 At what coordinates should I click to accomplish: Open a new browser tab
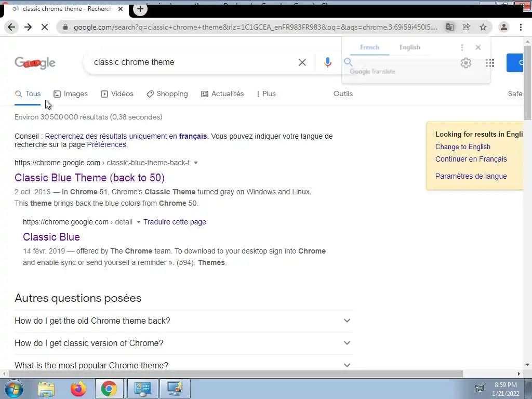pyautogui.click(x=140, y=9)
